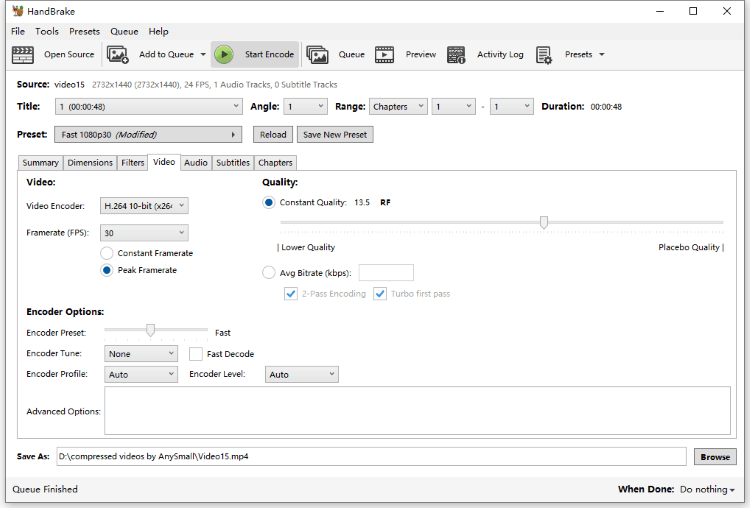Click the Avg Bitrate input field
Screen dimensions: 750x508
pos(386,273)
